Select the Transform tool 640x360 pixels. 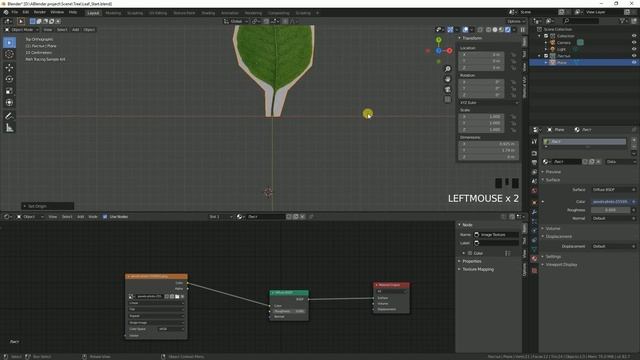click(x=9, y=103)
